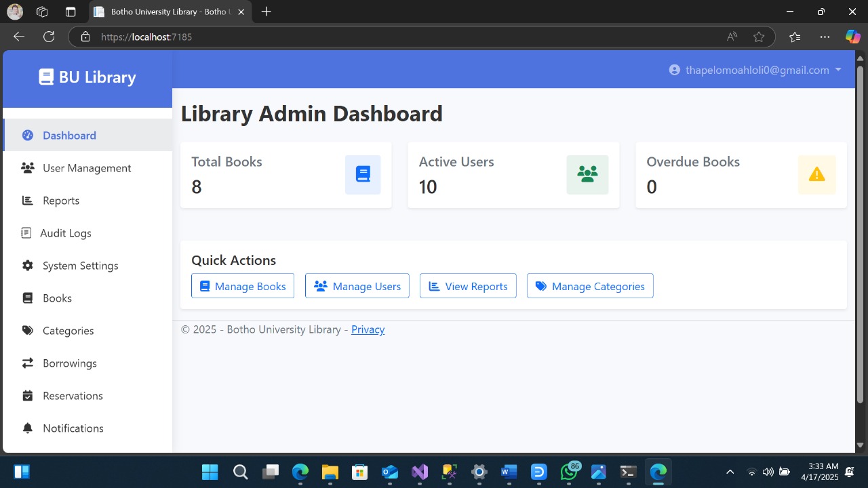The height and width of the screenshot is (488, 868).
Task: Open WhatsApp from the Windows taskbar
Action: (569, 472)
